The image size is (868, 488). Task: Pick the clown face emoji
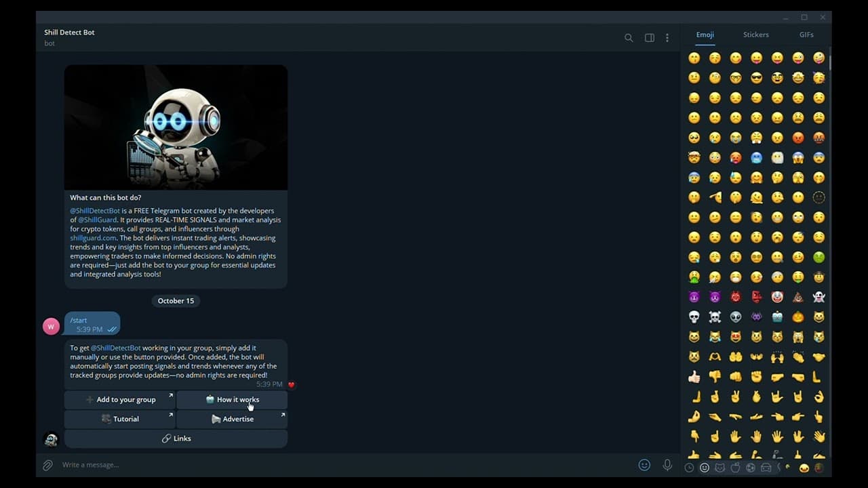(777, 297)
